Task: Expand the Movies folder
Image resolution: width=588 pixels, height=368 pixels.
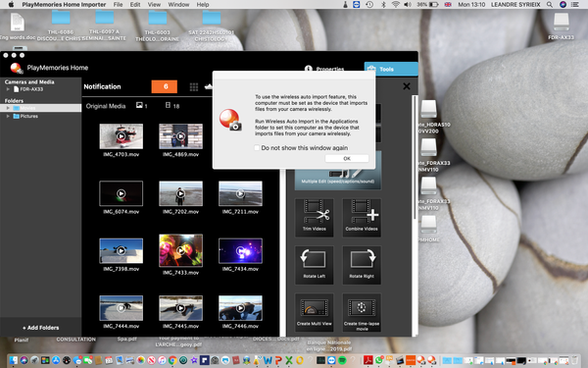Action: pos(8,108)
